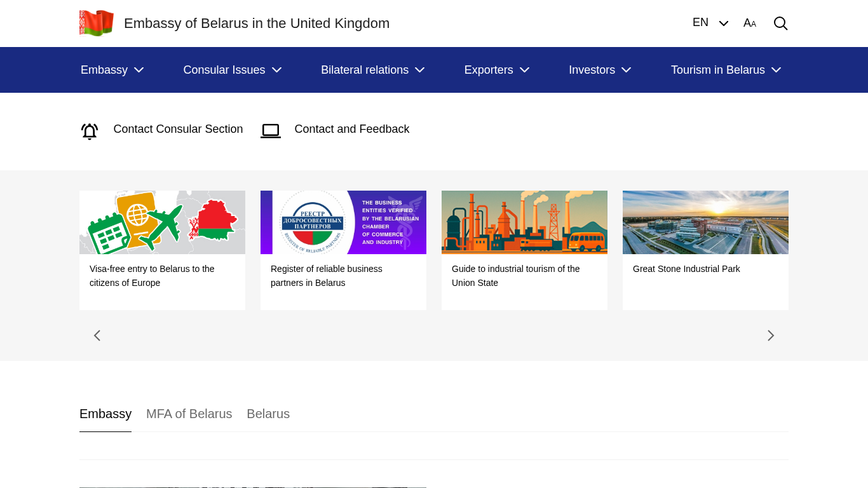Click the font size AA icon
The image size is (868, 488).
(750, 24)
